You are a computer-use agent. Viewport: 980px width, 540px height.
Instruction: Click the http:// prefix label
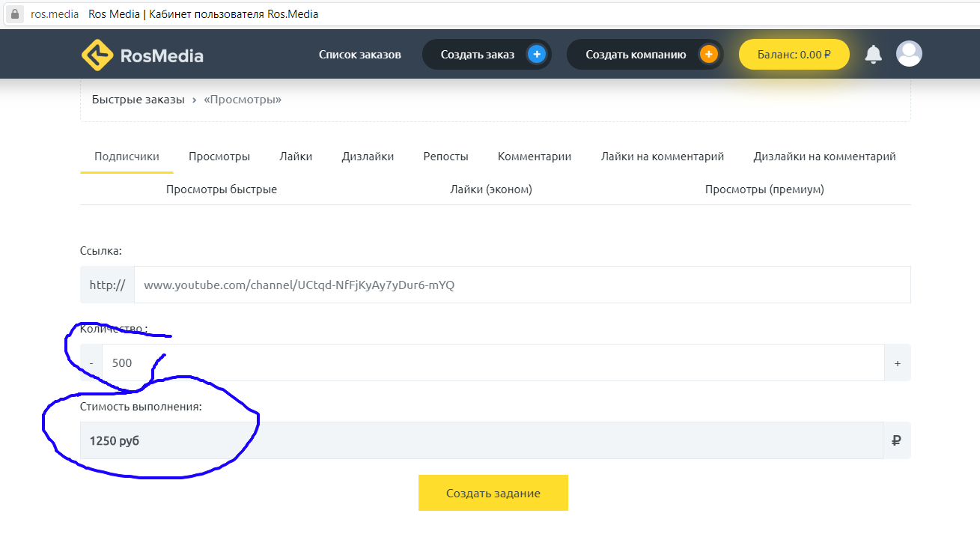click(107, 285)
